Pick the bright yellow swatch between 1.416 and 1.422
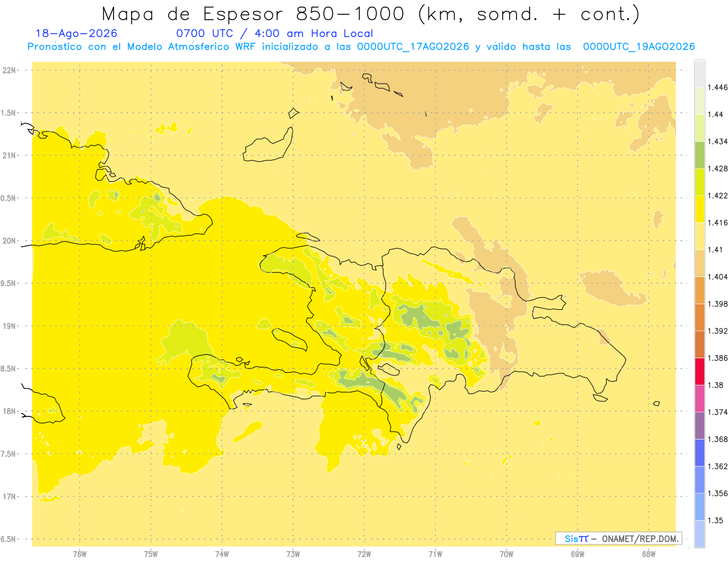Viewport: 728px width, 562px height. pyautogui.click(x=699, y=209)
